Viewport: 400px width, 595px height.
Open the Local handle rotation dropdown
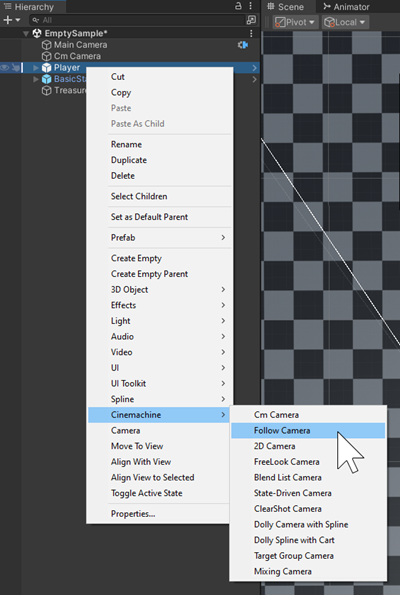[345, 22]
